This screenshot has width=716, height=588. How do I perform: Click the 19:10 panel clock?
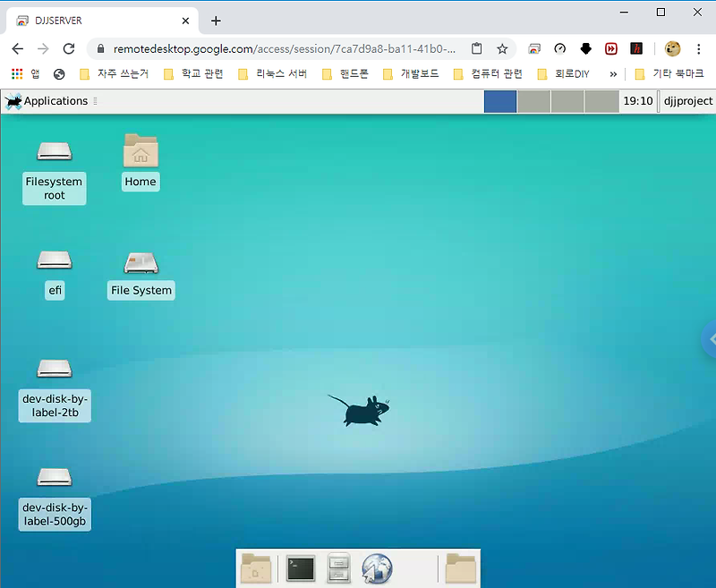638,101
